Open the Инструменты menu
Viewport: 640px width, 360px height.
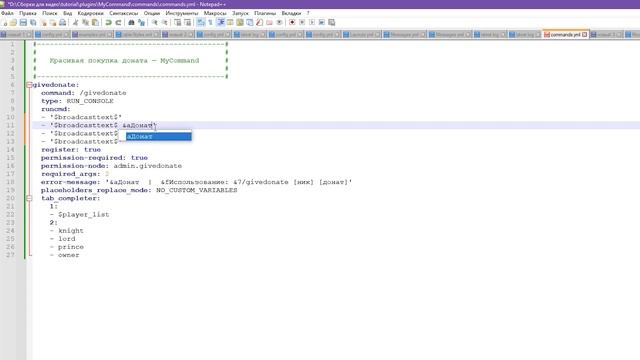(182, 13)
